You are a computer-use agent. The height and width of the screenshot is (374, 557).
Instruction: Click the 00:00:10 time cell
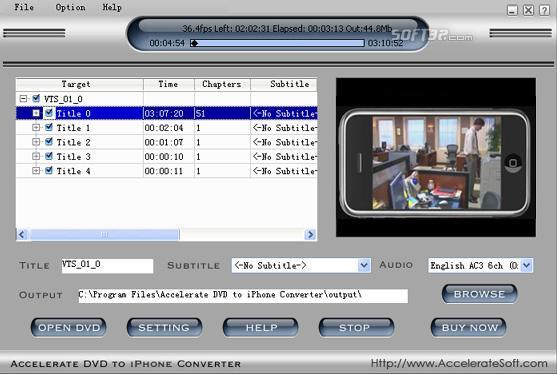[169, 156]
